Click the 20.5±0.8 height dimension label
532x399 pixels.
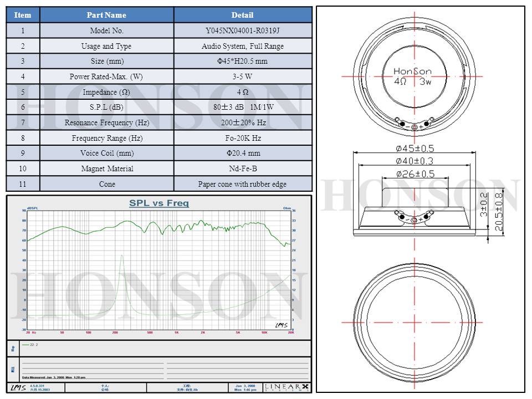click(x=498, y=211)
